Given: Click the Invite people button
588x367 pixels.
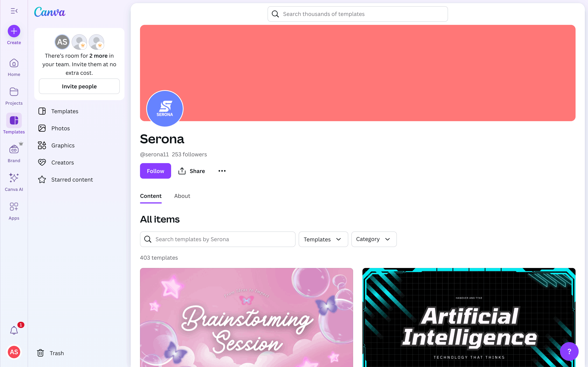Looking at the screenshot, I should (x=79, y=86).
